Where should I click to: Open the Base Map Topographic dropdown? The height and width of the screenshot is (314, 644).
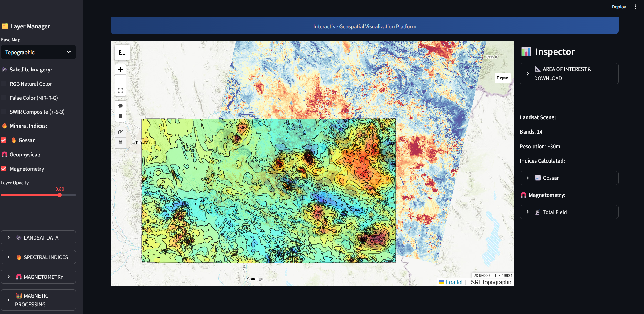click(x=38, y=52)
